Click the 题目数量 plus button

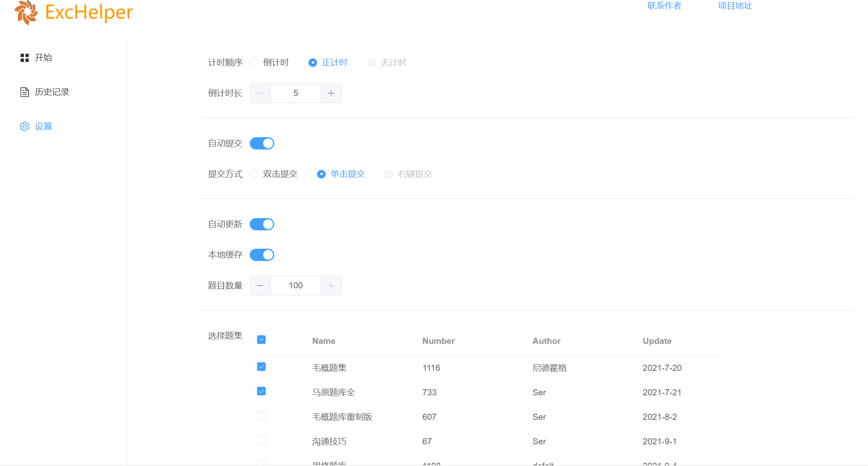331,285
